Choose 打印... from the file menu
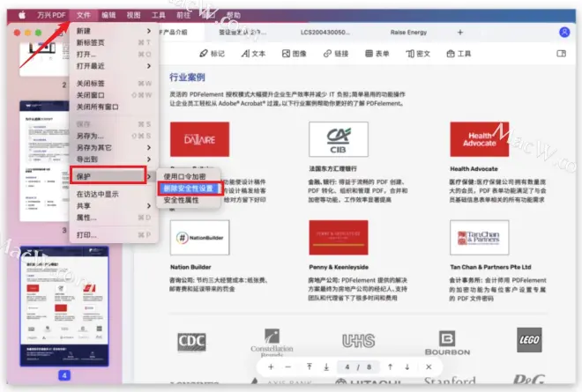 pyautogui.click(x=114, y=235)
